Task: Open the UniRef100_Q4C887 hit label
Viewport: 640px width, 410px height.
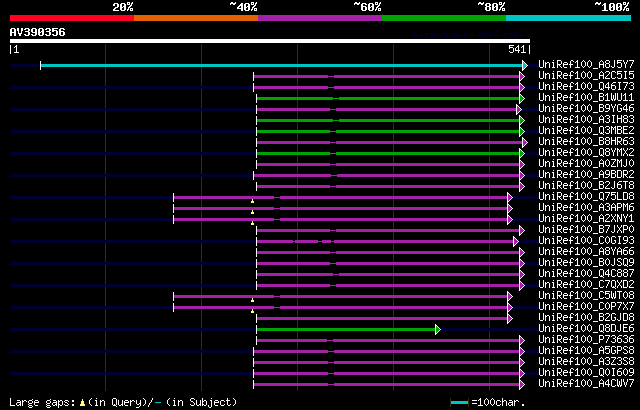Action: [x=587, y=274]
